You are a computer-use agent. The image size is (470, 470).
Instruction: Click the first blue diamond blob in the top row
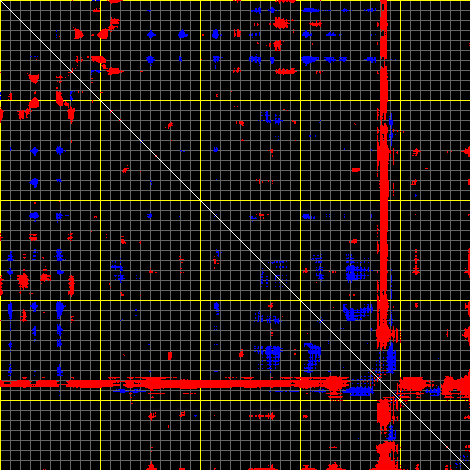click(151, 34)
